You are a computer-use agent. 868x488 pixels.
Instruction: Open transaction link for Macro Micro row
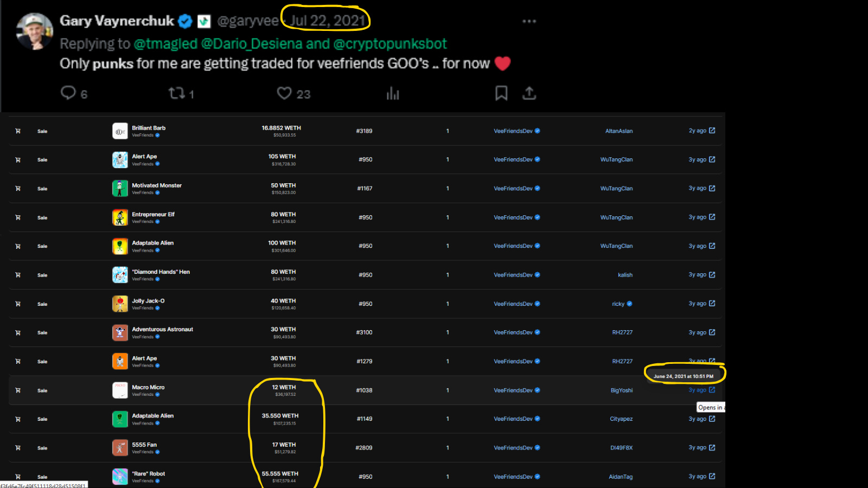pos(712,390)
